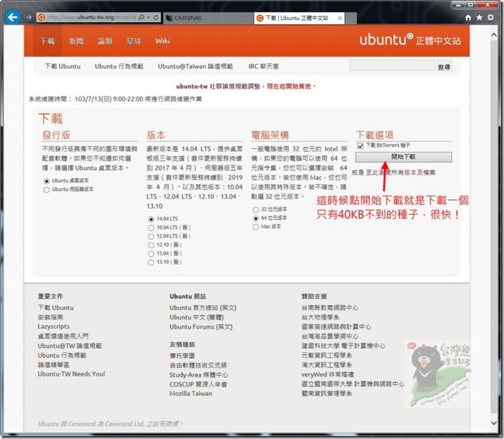Click scrollbar up arrow
This screenshot has height=439, width=504.
494,35
